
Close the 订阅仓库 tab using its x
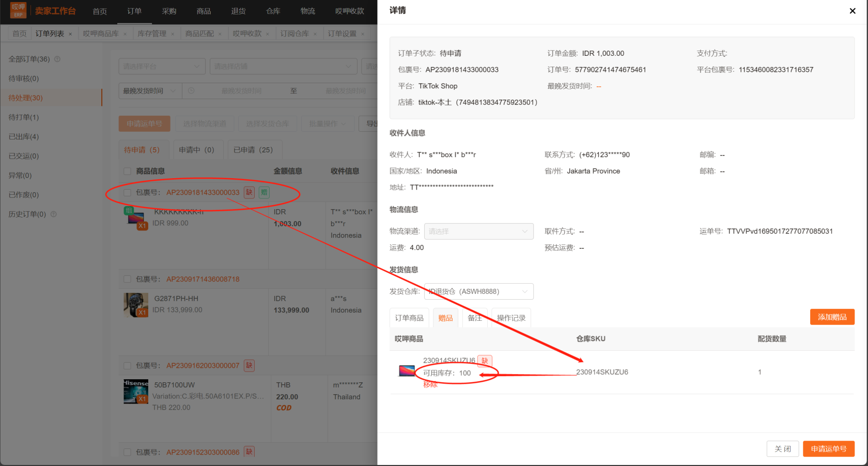click(315, 34)
